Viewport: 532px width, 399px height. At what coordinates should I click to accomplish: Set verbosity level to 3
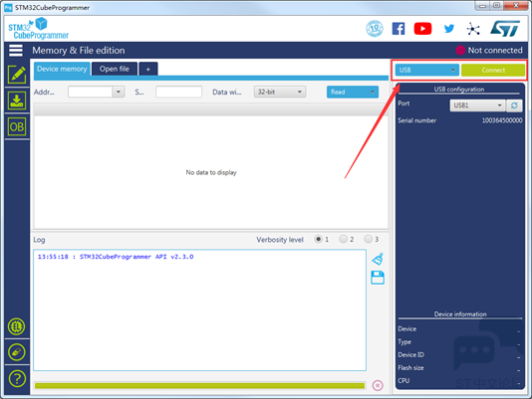(369, 240)
